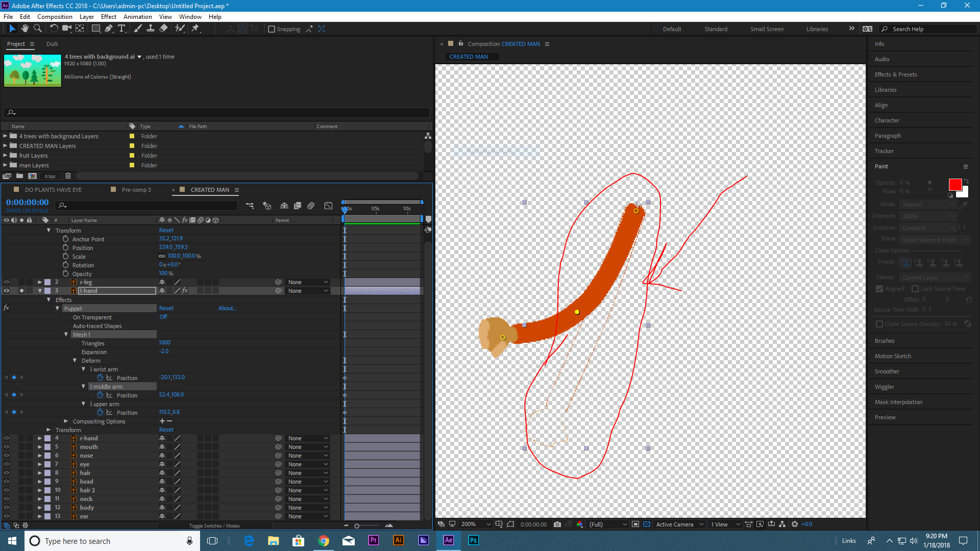Toggle stopwatch for Opacity property

66,273
